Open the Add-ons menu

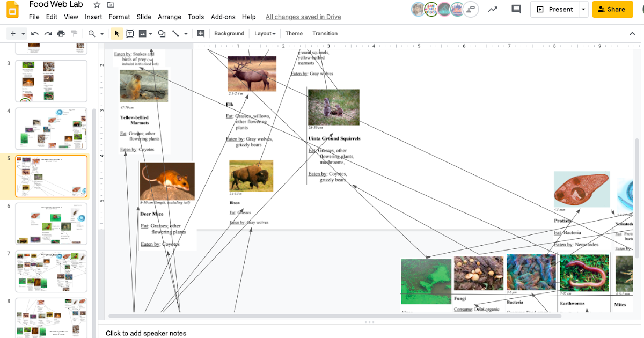pyautogui.click(x=223, y=17)
